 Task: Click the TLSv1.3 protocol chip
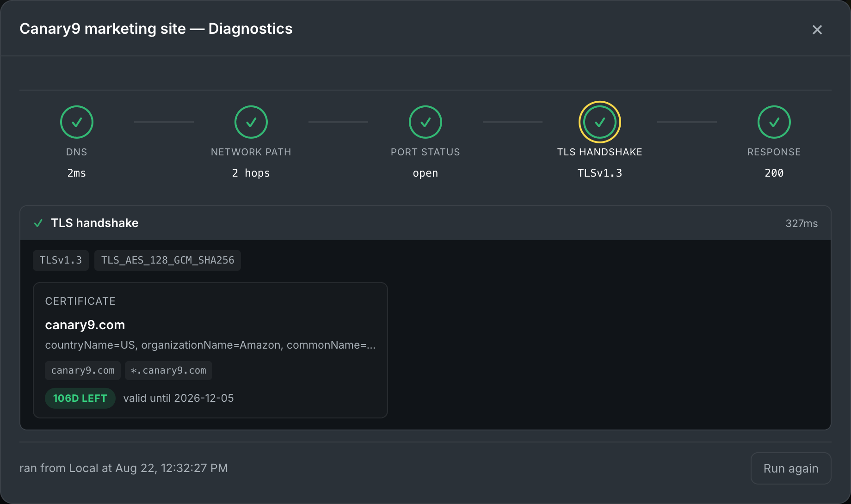[61, 260]
